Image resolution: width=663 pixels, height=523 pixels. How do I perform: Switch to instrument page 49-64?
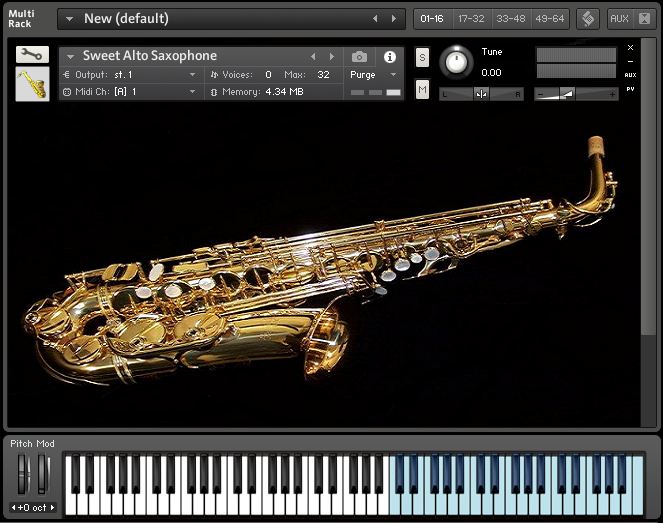tap(550, 19)
